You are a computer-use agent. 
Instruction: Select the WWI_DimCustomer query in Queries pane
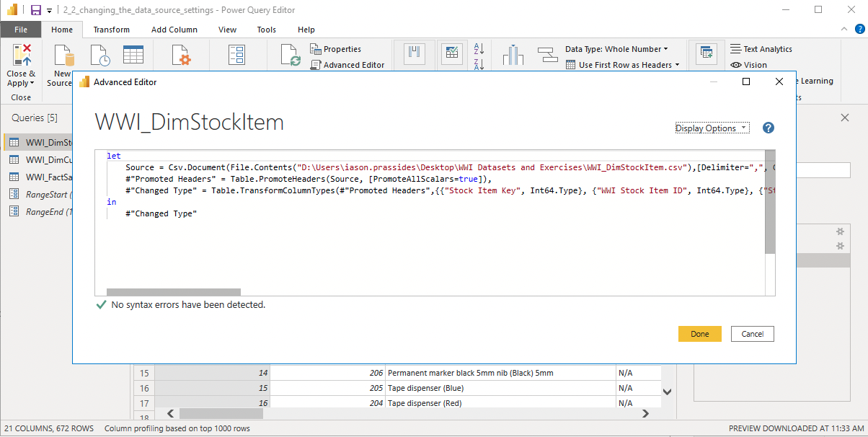tap(40, 159)
